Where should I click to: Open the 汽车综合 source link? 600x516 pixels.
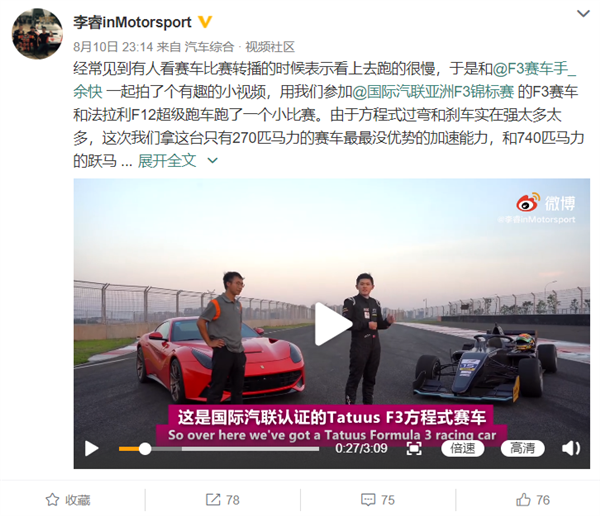pos(209,47)
